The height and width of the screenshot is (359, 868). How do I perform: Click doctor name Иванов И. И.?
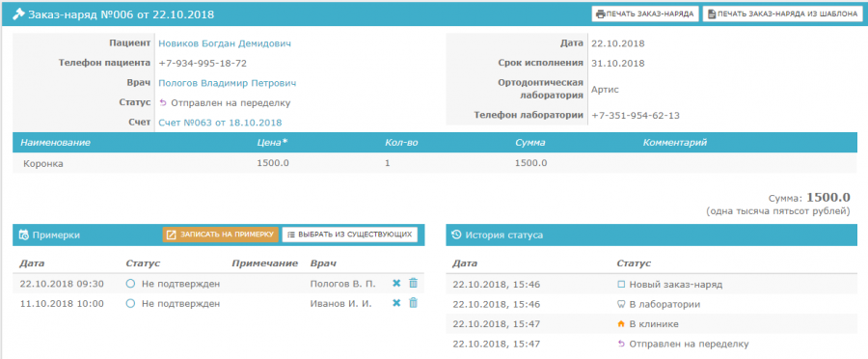coord(341,304)
